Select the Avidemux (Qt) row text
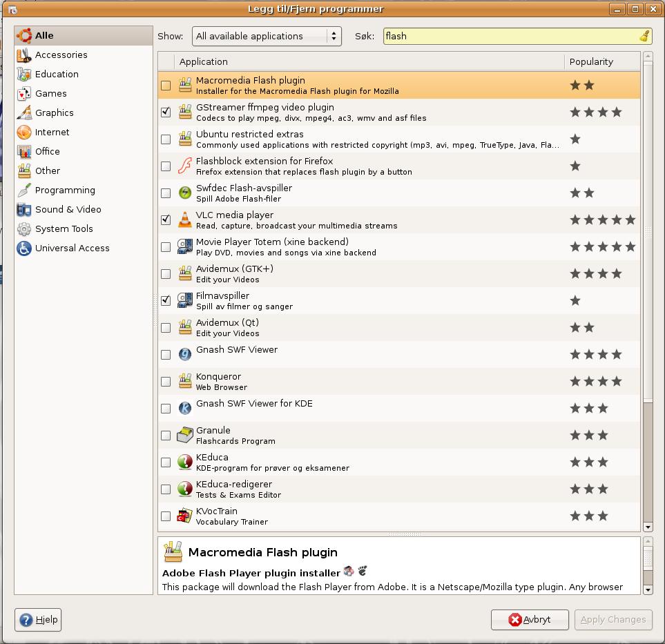Screen dimensions: 665x644 228,328
